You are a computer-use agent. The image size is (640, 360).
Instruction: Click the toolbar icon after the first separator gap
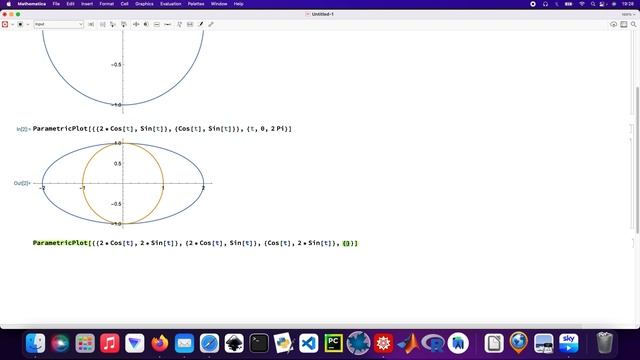point(136,24)
